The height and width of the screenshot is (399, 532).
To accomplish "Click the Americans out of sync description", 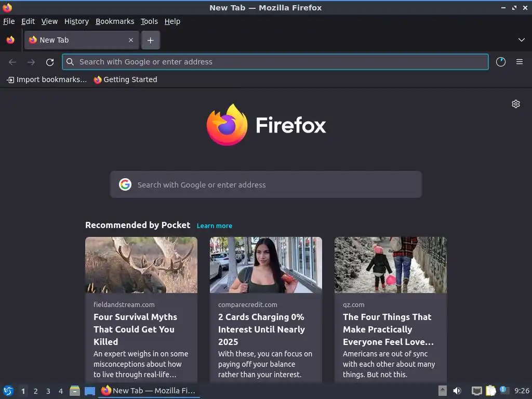I will [389, 364].
